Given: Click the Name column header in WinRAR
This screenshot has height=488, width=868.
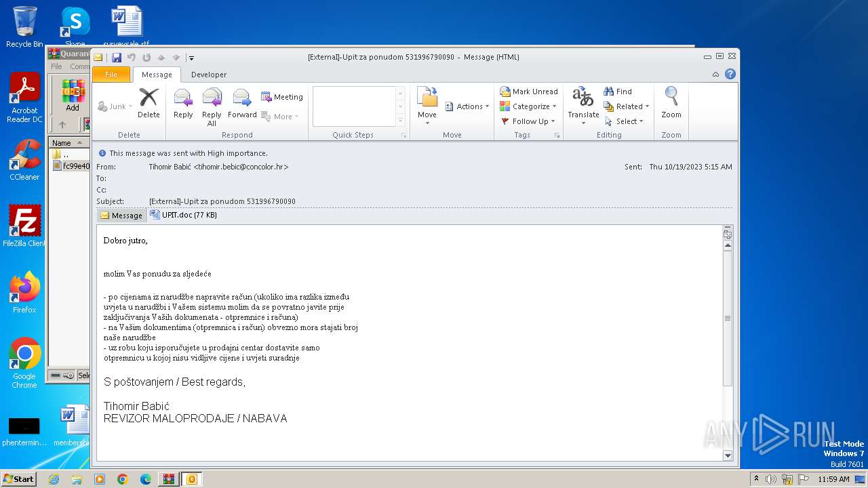Looking at the screenshot, I should coord(69,142).
